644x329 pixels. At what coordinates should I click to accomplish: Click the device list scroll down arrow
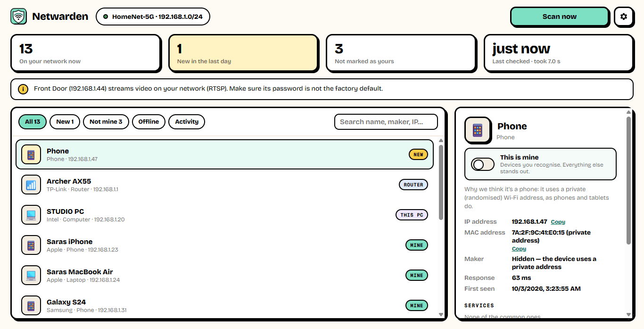coord(441,314)
